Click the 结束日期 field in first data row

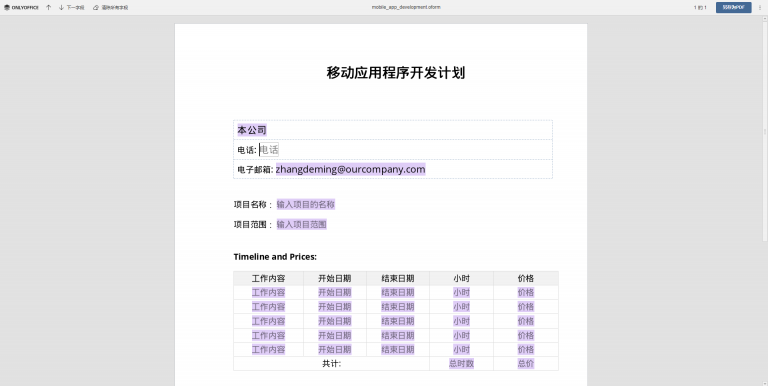pos(398,292)
